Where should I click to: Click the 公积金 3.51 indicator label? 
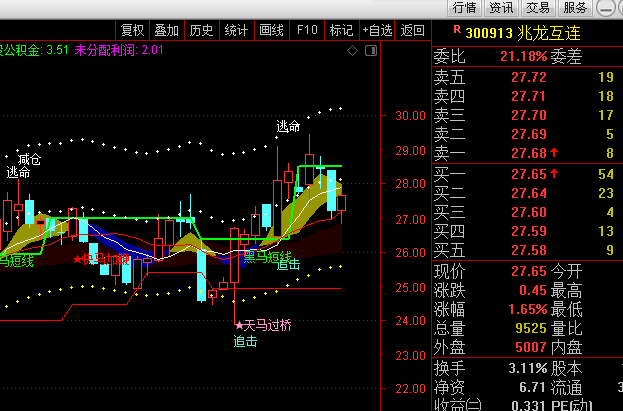click(34, 50)
